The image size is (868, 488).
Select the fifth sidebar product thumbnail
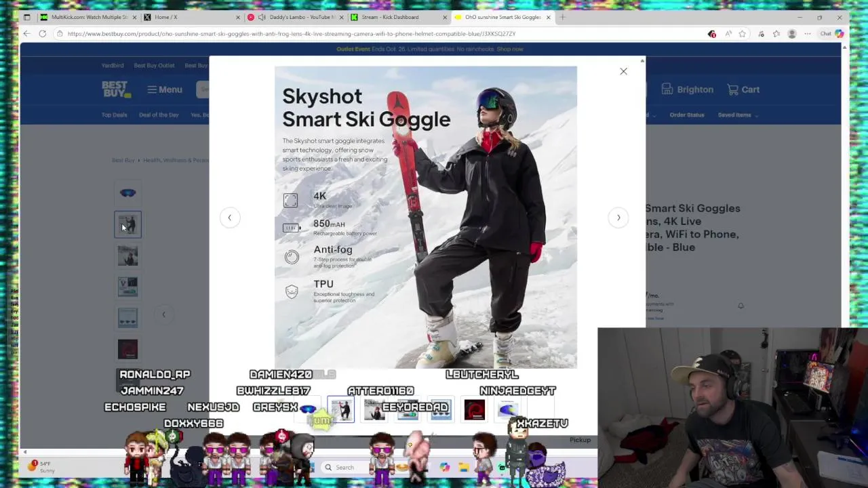pyautogui.click(x=127, y=318)
